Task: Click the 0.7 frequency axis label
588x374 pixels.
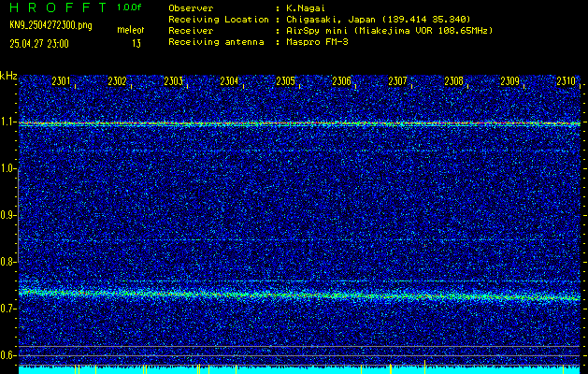Action: (7, 309)
